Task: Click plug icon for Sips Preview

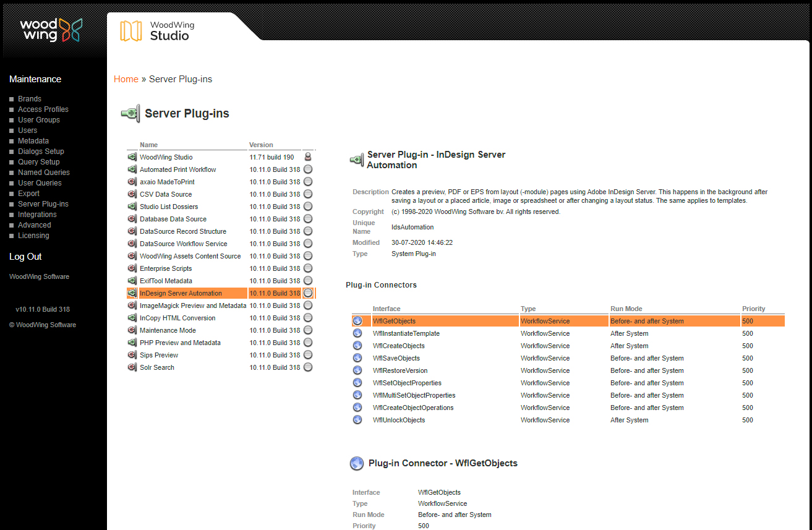Action: (132, 355)
